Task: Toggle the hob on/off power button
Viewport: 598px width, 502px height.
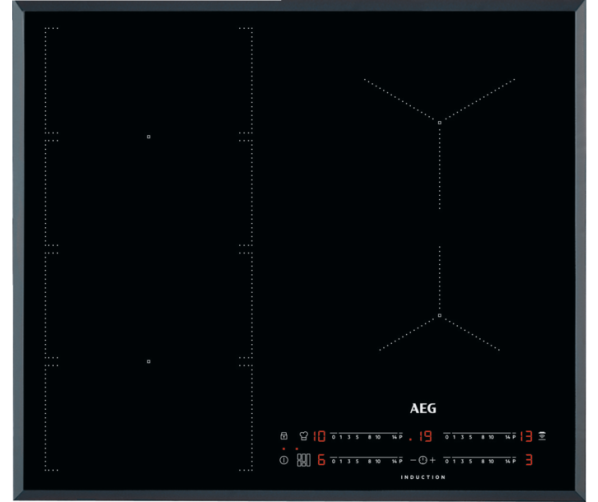Action: coord(284,460)
